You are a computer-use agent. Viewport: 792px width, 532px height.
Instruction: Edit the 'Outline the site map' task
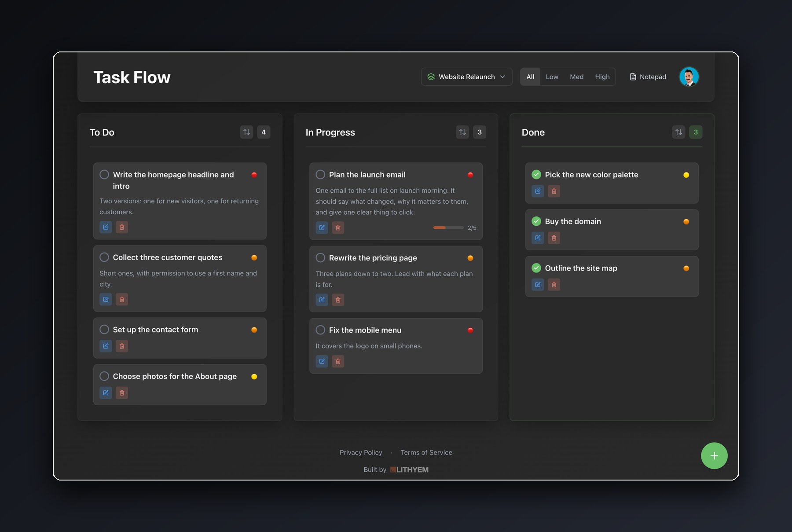tap(538, 285)
